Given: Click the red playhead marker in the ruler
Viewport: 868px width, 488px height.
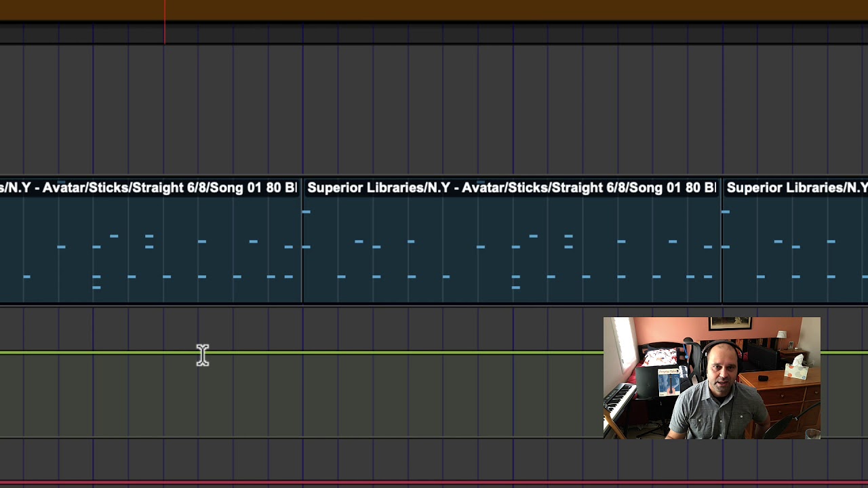Looking at the screenshot, I should coord(164,22).
